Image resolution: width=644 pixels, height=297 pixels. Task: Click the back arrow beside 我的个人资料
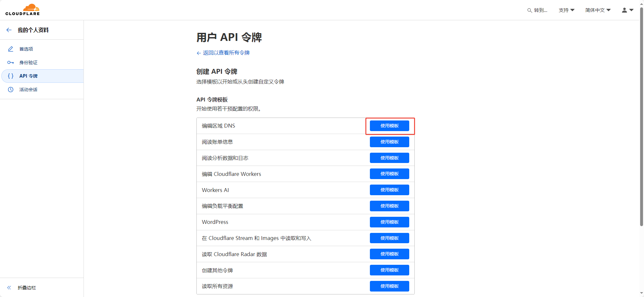pos(9,30)
